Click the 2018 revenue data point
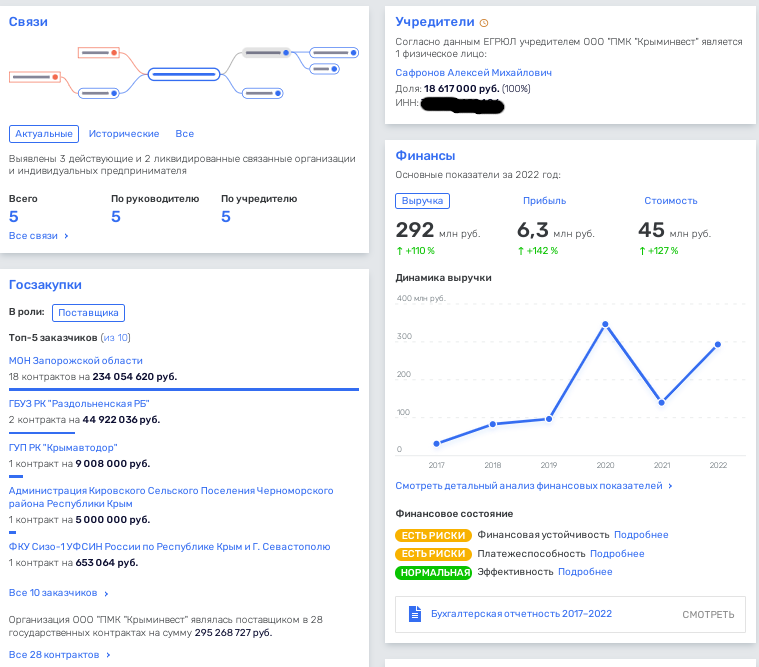759x667 pixels. 493,424
